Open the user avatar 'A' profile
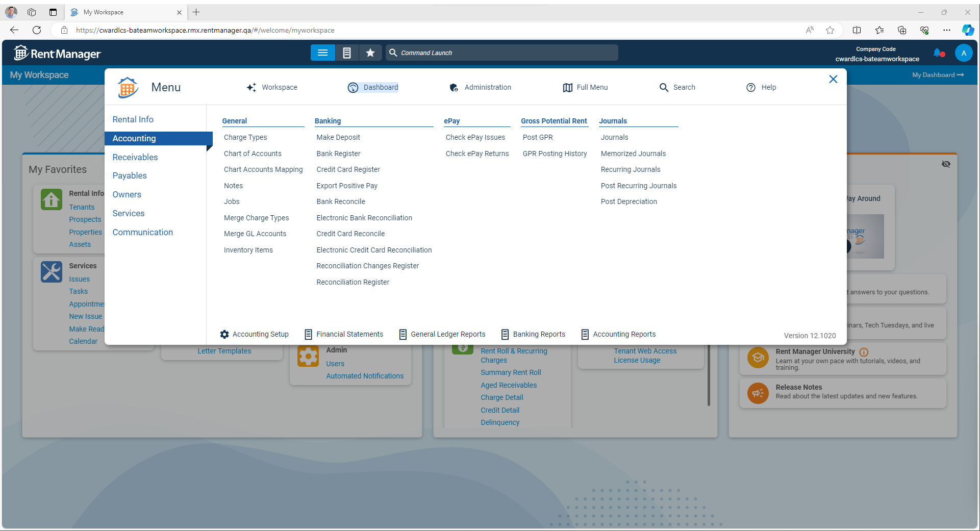980x531 pixels. (x=963, y=53)
